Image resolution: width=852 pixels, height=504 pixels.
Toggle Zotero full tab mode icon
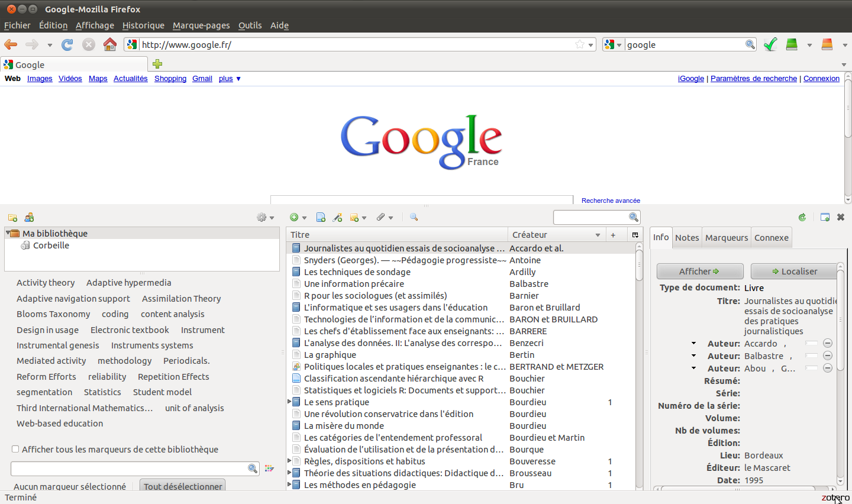coord(825,218)
